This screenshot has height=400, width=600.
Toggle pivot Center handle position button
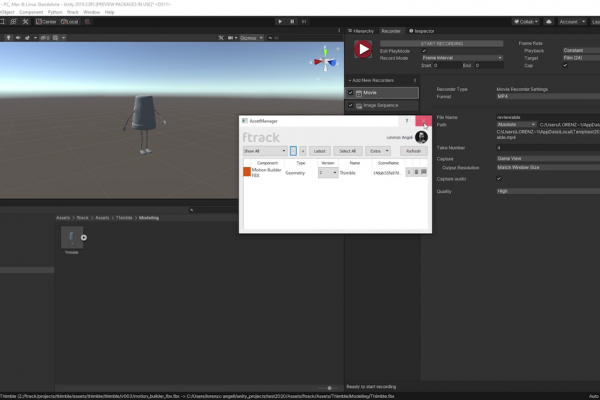(46, 21)
